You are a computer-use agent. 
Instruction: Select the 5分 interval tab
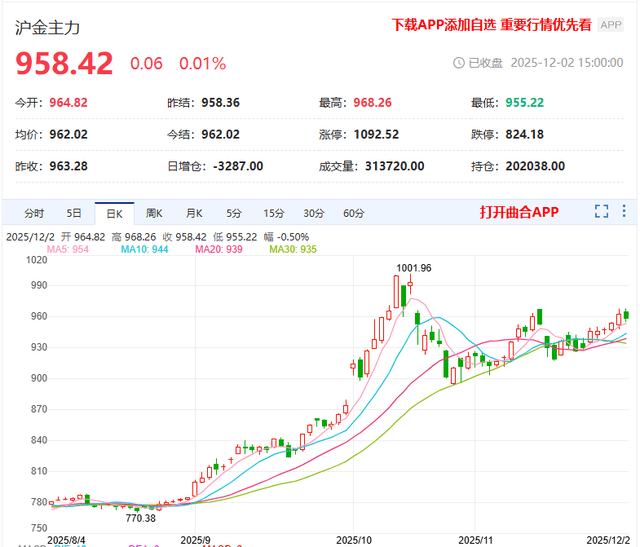(x=233, y=213)
